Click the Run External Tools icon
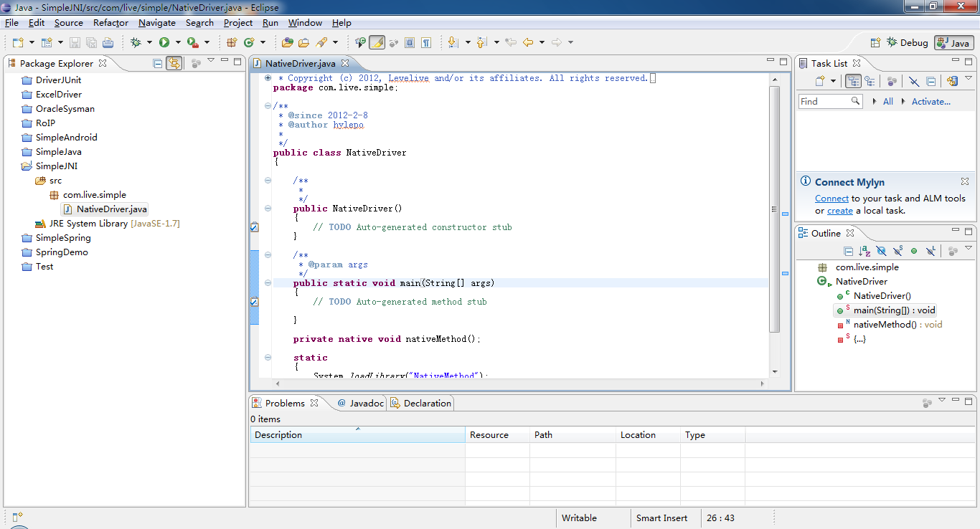Viewport: 980px width, 529px height. click(x=193, y=43)
